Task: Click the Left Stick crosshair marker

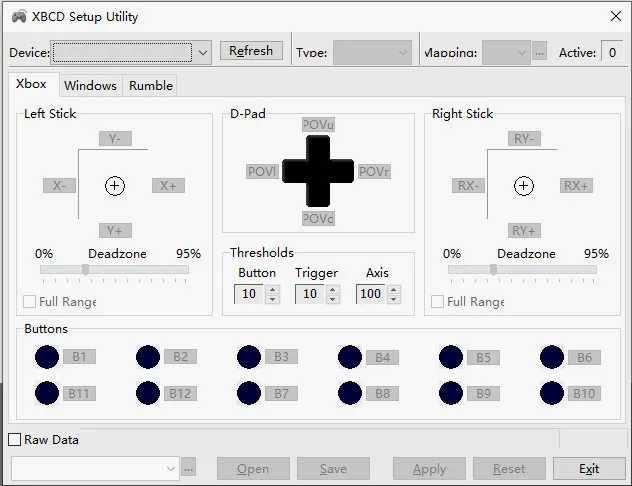Action: (x=115, y=186)
